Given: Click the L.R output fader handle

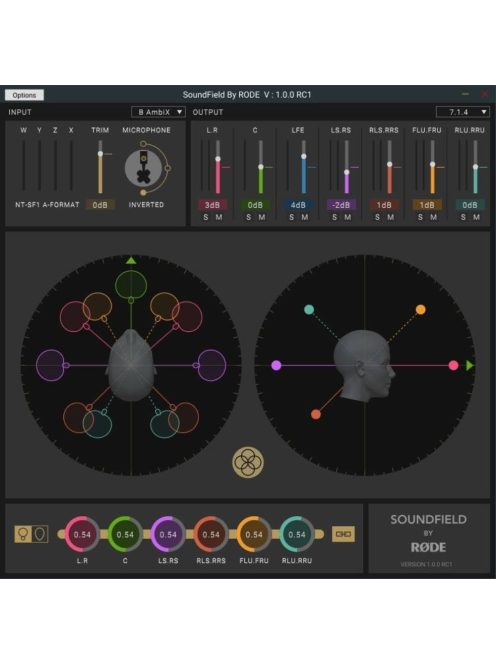Looking at the screenshot, I should tap(218, 159).
